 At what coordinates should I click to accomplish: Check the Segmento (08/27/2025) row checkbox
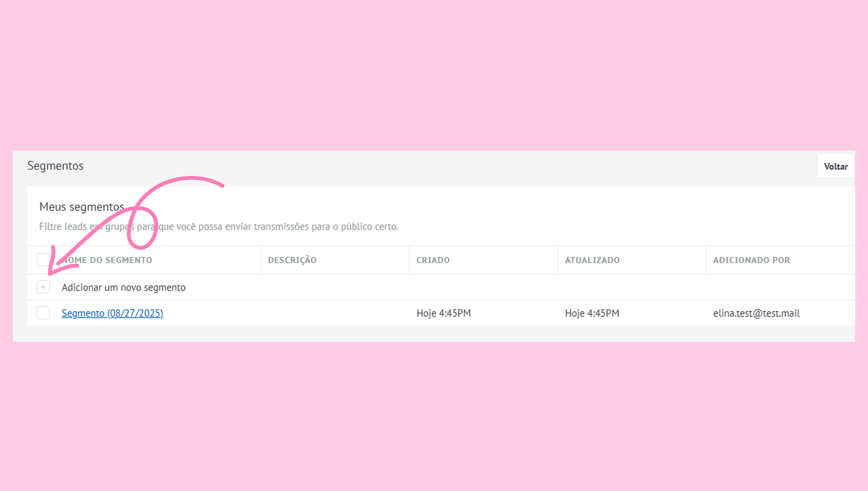(x=43, y=313)
